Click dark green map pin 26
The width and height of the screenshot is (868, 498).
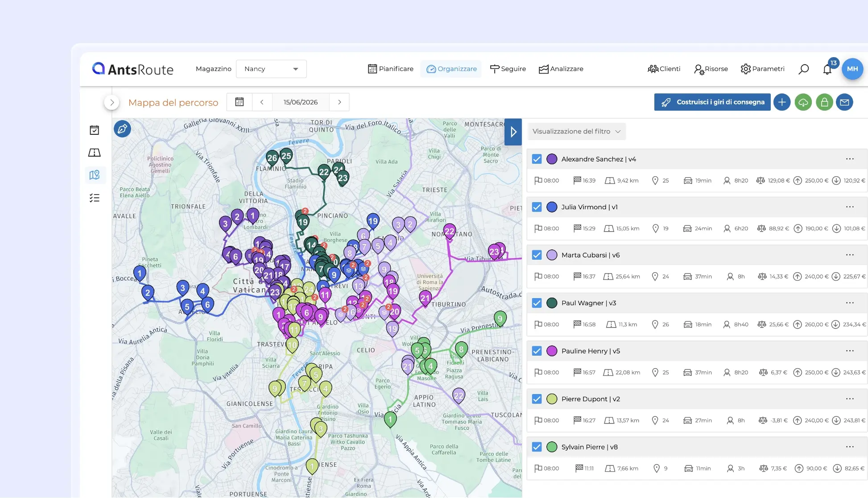(x=272, y=158)
